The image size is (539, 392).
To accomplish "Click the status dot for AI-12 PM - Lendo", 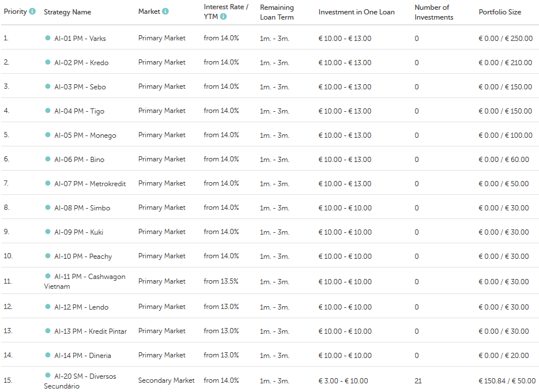I will point(48,307).
